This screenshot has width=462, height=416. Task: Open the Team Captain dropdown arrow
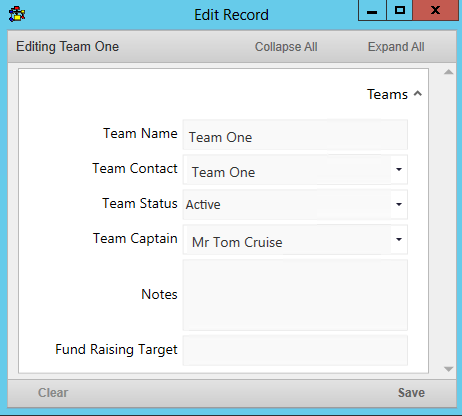coord(399,239)
